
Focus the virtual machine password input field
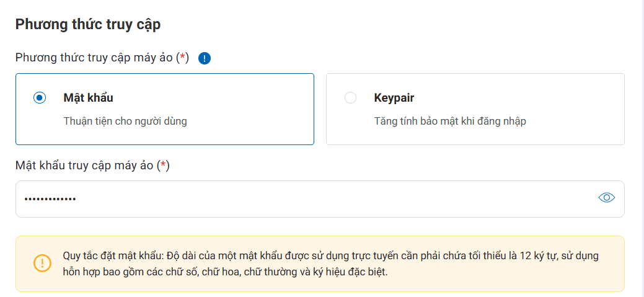[x=310, y=199]
